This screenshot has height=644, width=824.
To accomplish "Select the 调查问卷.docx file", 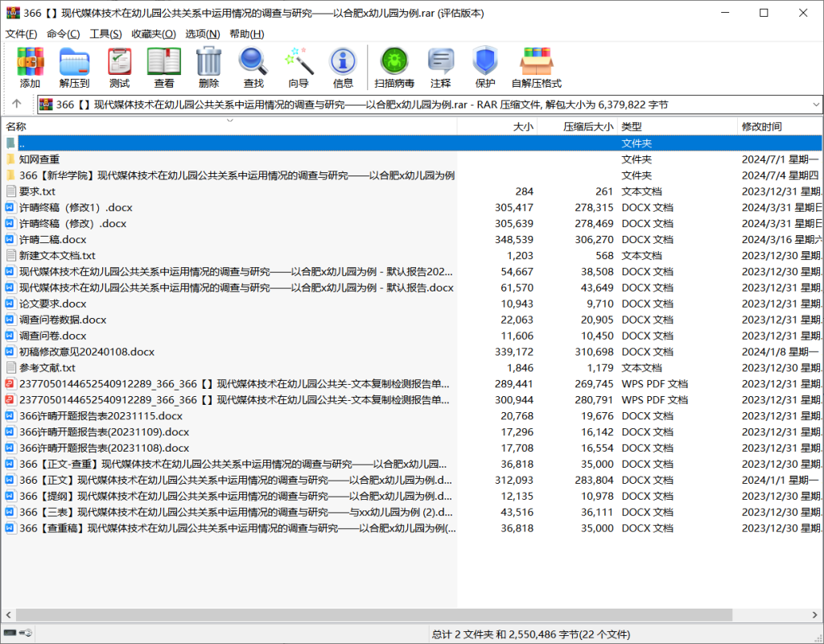I will pyautogui.click(x=52, y=336).
